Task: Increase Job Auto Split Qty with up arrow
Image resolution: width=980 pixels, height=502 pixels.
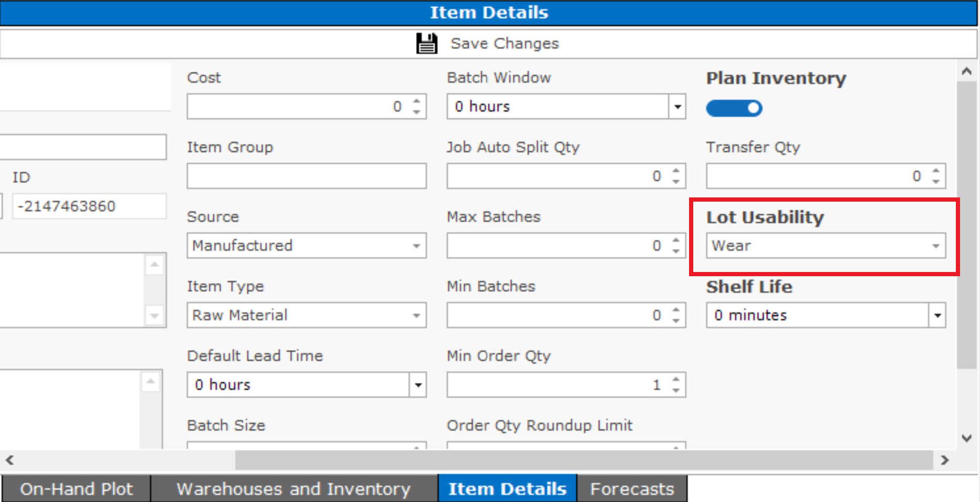Action: pyautogui.click(x=676, y=171)
